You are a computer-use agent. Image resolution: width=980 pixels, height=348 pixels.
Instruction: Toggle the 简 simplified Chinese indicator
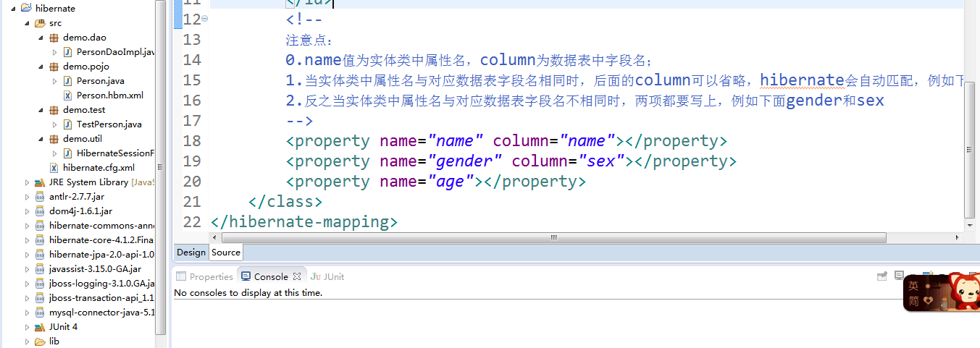914,301
